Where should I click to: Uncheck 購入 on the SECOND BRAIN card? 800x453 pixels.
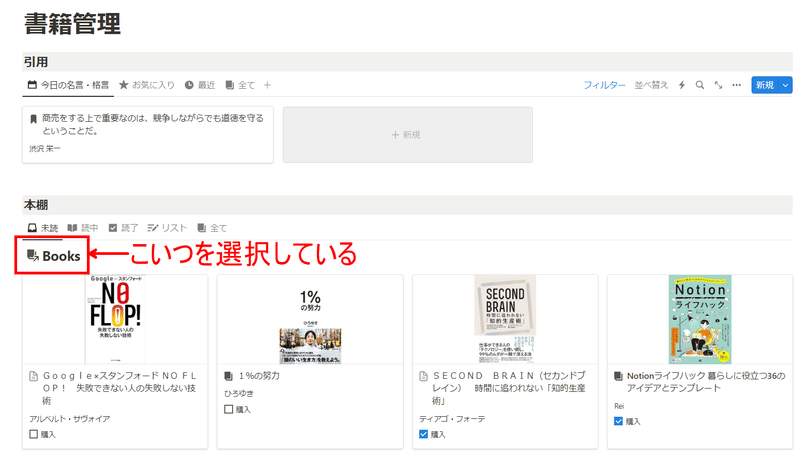[423, 434]
